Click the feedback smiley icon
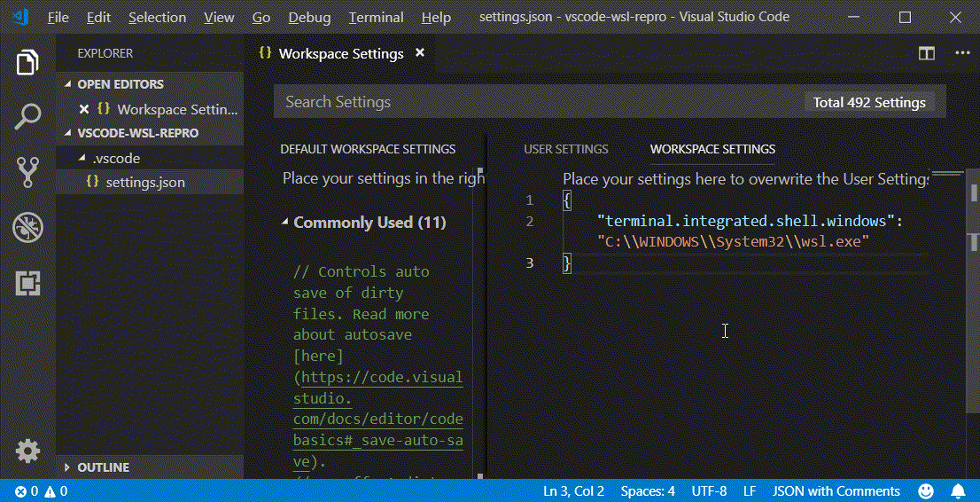Image resolution: width=980 pixels, height=502 pixels. [x=926, y=491]
